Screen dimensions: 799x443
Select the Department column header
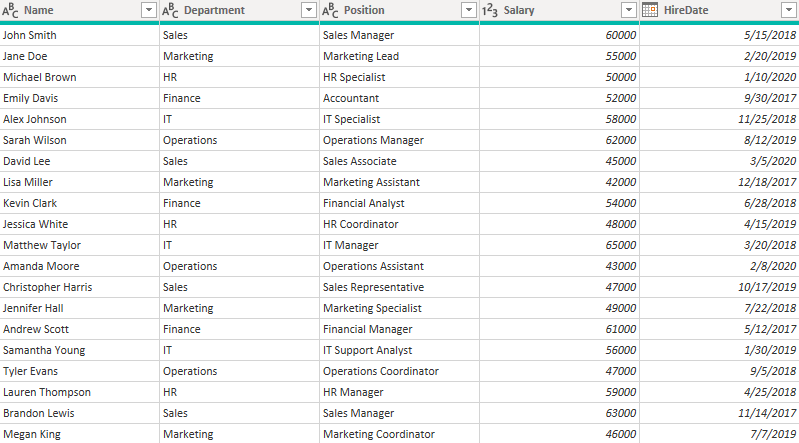[239, 10]
